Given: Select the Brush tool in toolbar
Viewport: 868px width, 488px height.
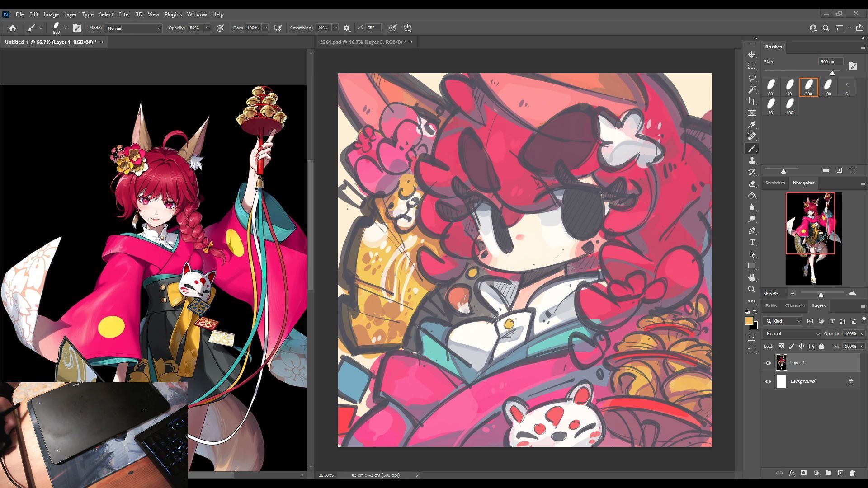Looking at the screenshot, I should pyautogui.click(x=752, y=148).
